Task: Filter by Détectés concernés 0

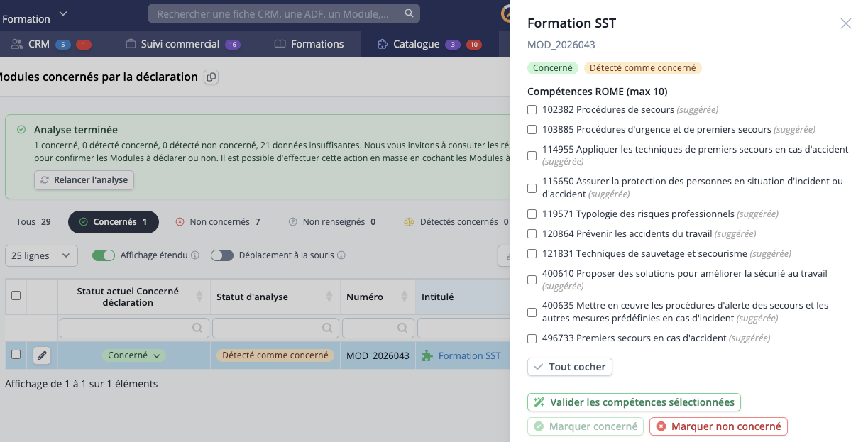Action: coord(456,222)
